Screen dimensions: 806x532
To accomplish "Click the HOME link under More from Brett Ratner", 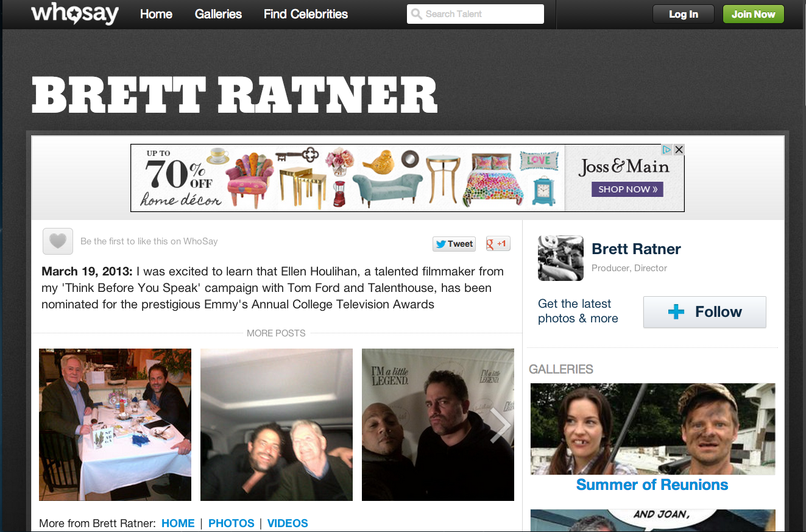I will 178,523.
